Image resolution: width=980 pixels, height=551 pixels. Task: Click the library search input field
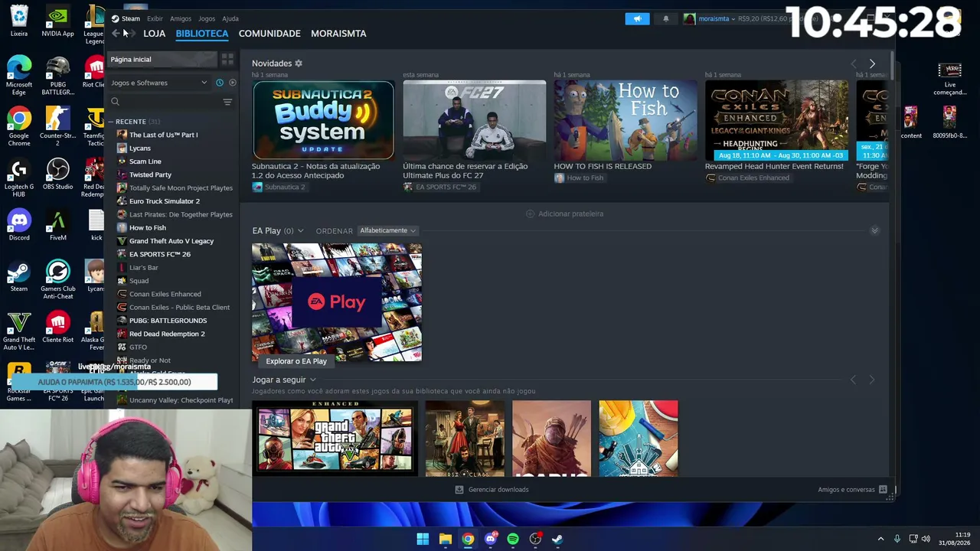click(170, 102)
